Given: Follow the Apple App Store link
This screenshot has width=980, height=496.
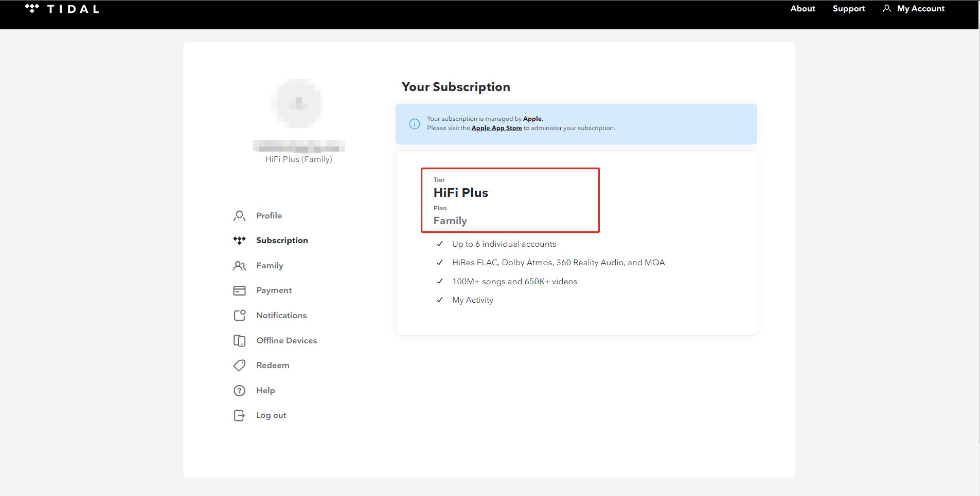Looking at the screenshot, I should click(496, 128).
